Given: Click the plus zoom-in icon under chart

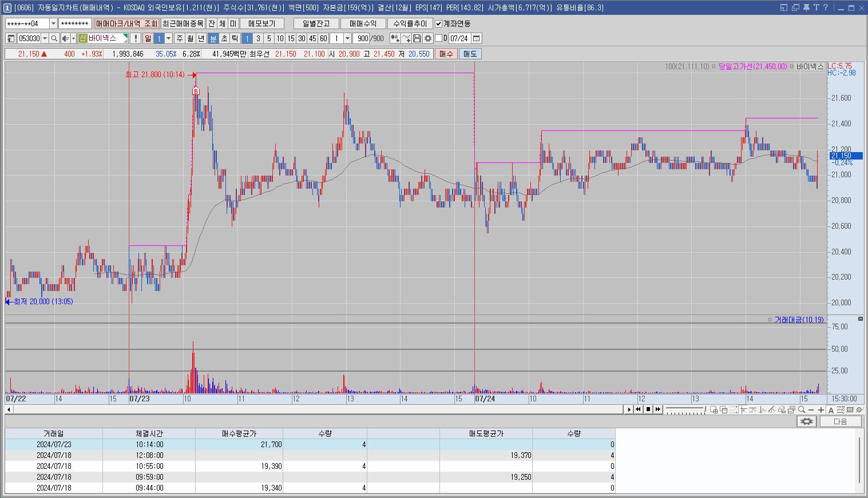Looking at the screenshot, I should coord(821,409).
